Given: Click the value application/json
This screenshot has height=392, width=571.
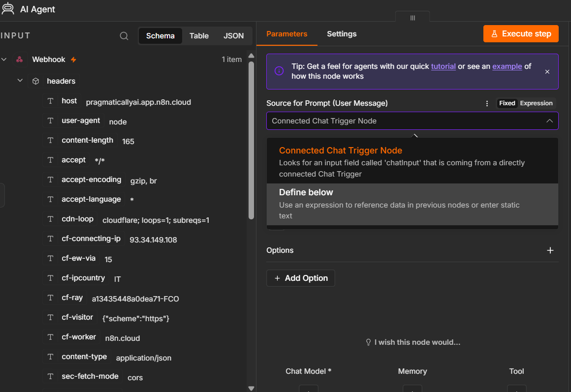Looking at the screenshot, I should (143, 358).
